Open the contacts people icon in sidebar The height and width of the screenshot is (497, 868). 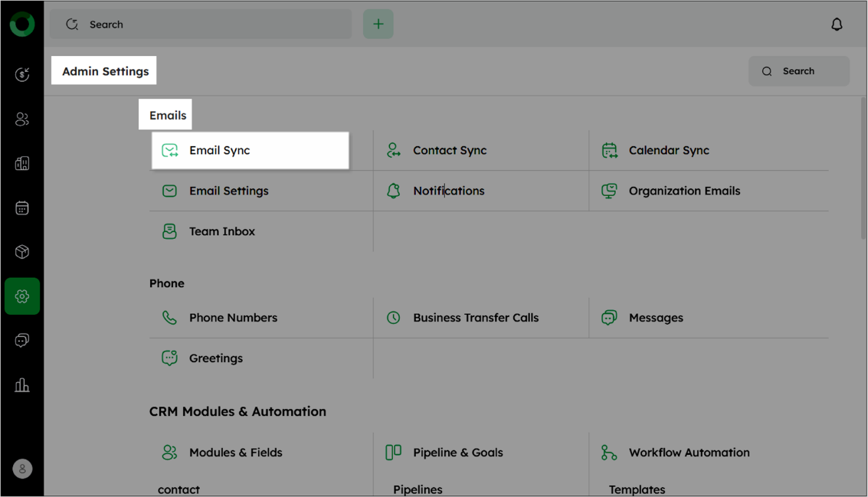tap(22, 119)
